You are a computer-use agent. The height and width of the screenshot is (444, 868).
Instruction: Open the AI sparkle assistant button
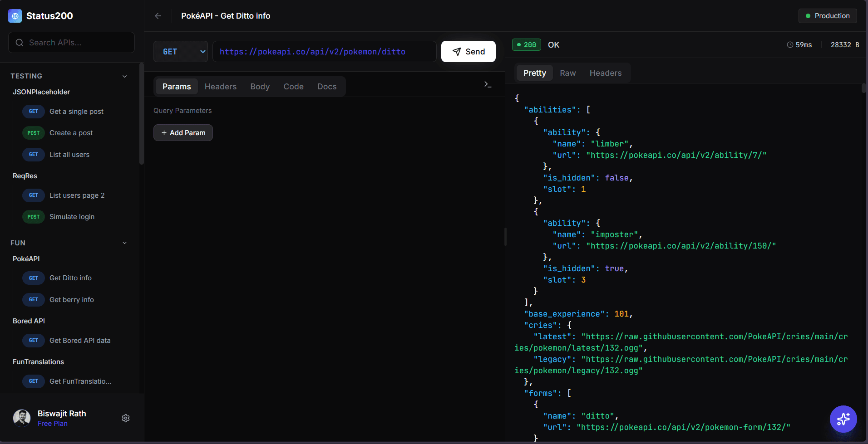coord(843,419)
